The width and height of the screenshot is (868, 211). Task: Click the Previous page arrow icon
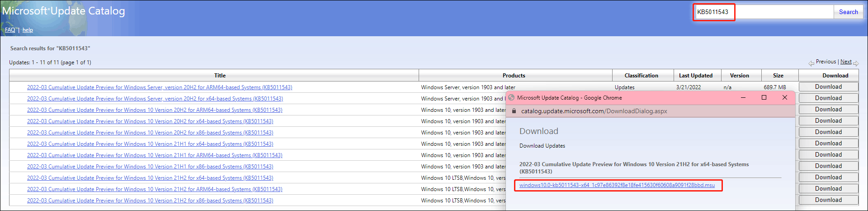point(811,63)
